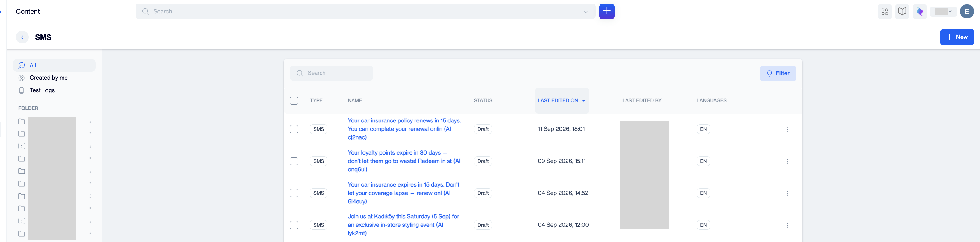Viewport: 980px width, 242px height.
Task: Select the loyalty points SMS row checkbox
Action: click(x=294, y=161)
